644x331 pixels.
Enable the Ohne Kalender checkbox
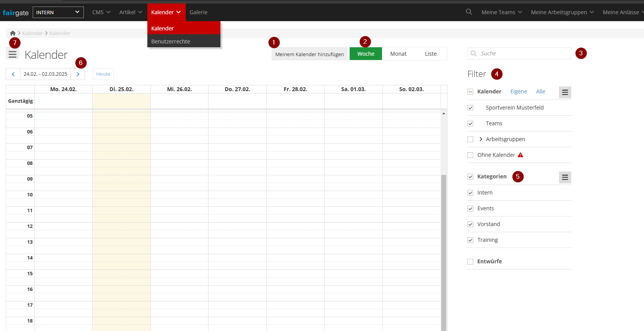coord(470,155)
